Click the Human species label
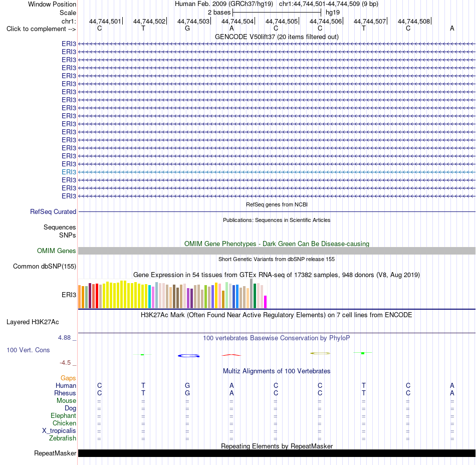 pyautogui.click(x=66, y=385)
